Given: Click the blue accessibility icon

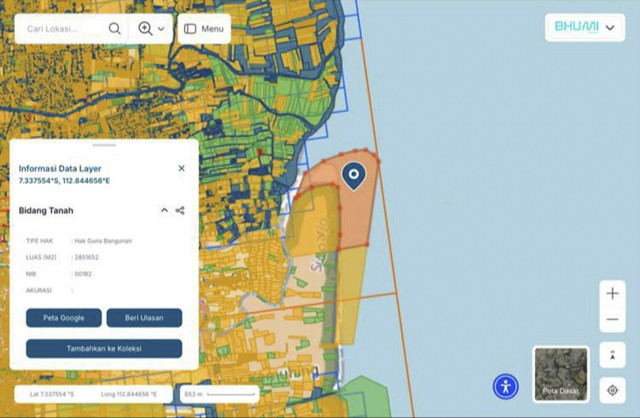Looking at the screenshot, I should 507,386.
